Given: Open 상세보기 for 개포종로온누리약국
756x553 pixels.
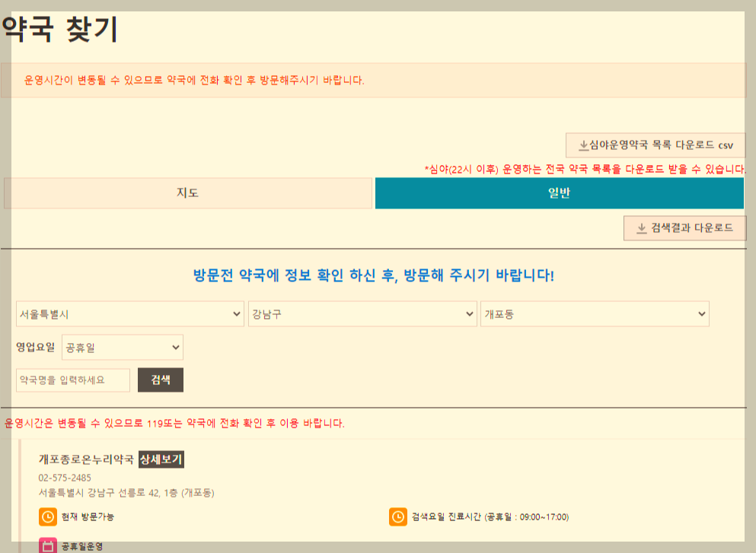Looking at the screenshot, I should (x=161, y=459).
